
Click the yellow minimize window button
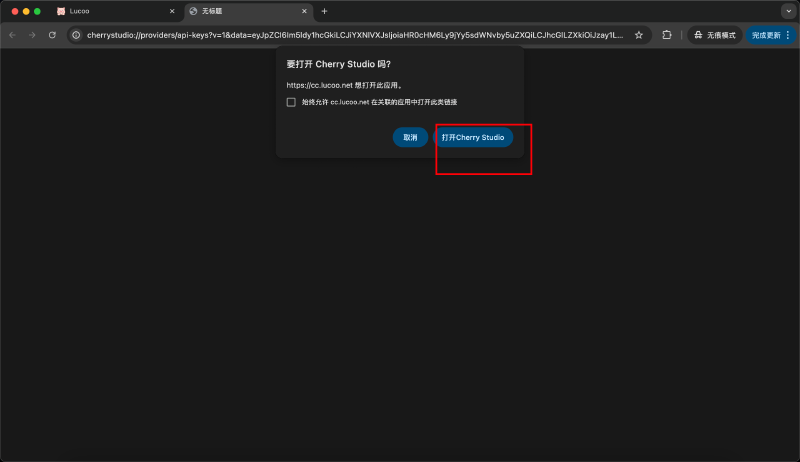(26, 11)
